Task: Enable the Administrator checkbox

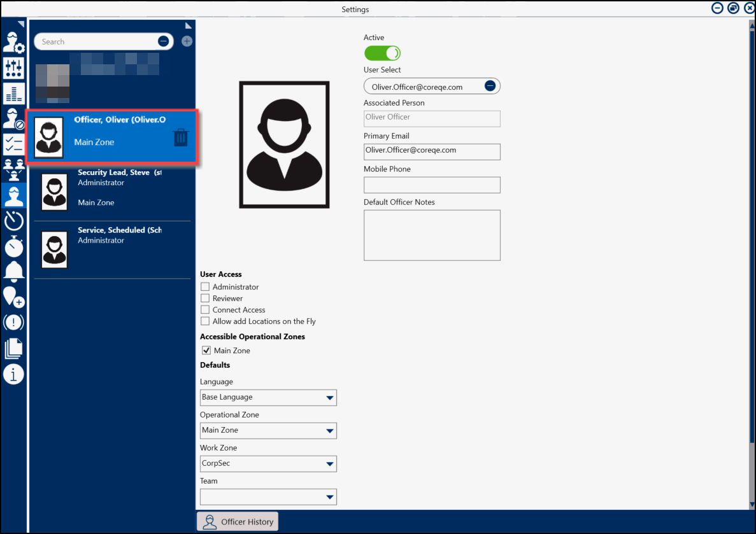Action: click(205, 287)
